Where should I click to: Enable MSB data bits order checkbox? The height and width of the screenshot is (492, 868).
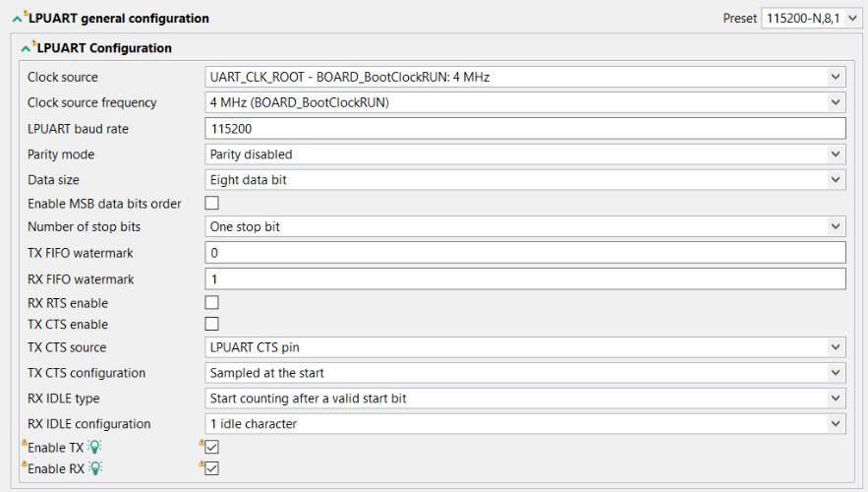[211, 203]
